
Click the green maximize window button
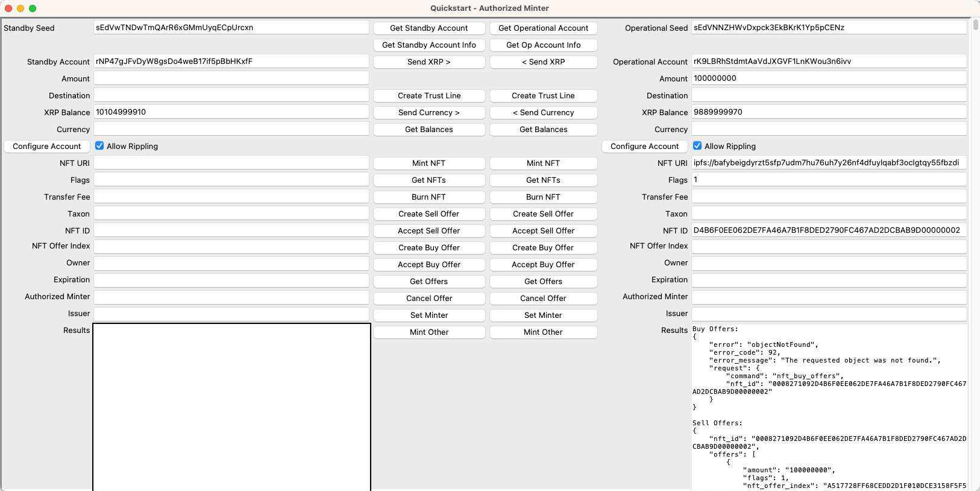pos(33,8)
